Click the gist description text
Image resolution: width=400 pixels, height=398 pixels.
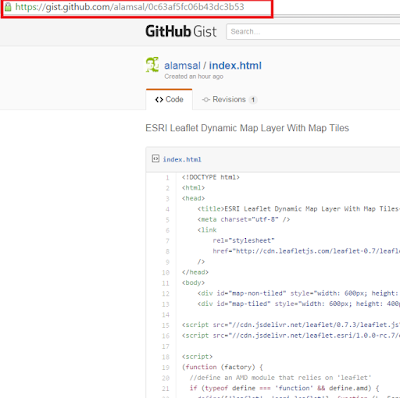247,128
